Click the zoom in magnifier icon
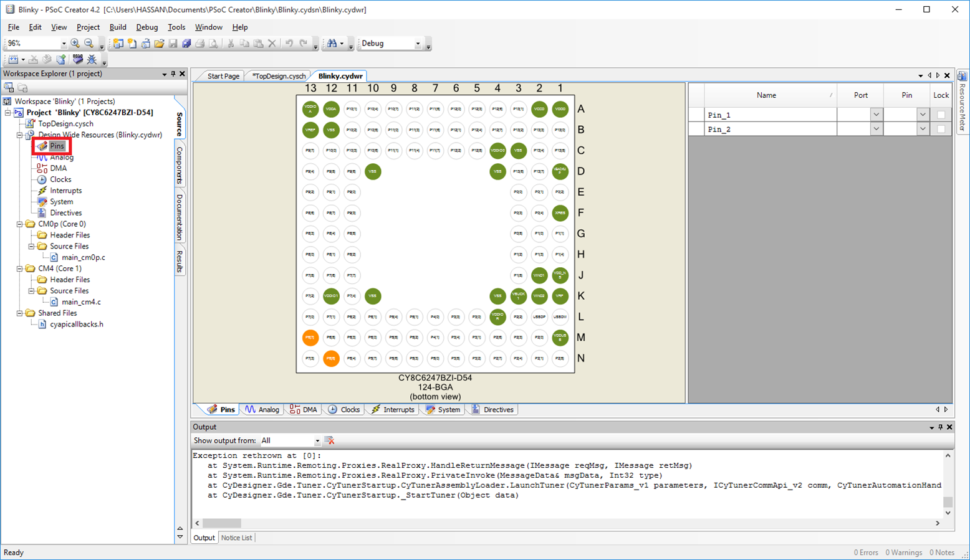The height and width of the screenshot is (560, 970). pos(75,43)
